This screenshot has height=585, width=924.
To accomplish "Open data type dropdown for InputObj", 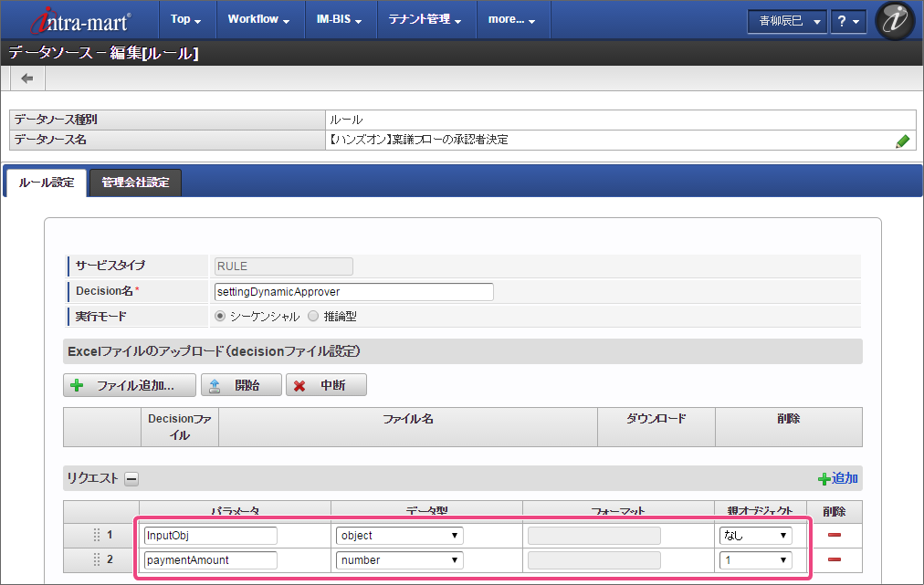I will [400, 536].
